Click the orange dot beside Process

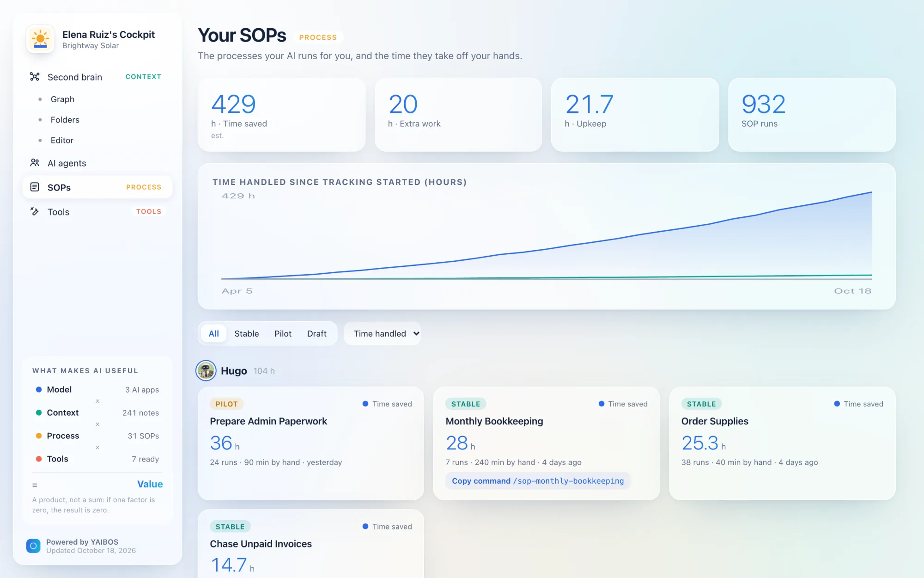tap(39, 436)
